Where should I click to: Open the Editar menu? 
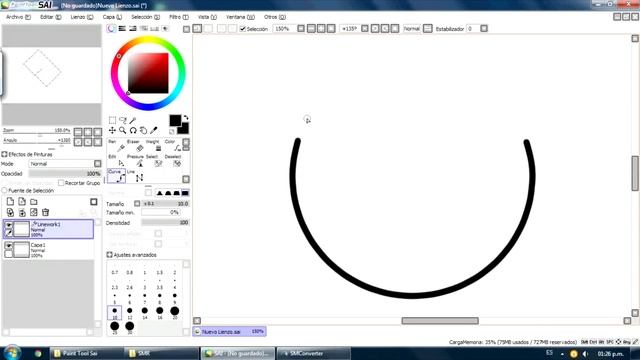tap(51, 17)
